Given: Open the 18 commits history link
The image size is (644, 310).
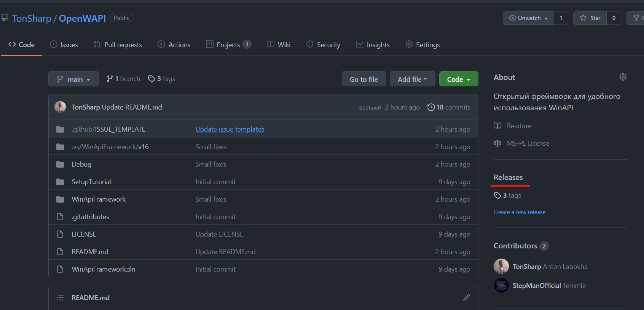Looking at the screenshot, I should pos(449,107).
